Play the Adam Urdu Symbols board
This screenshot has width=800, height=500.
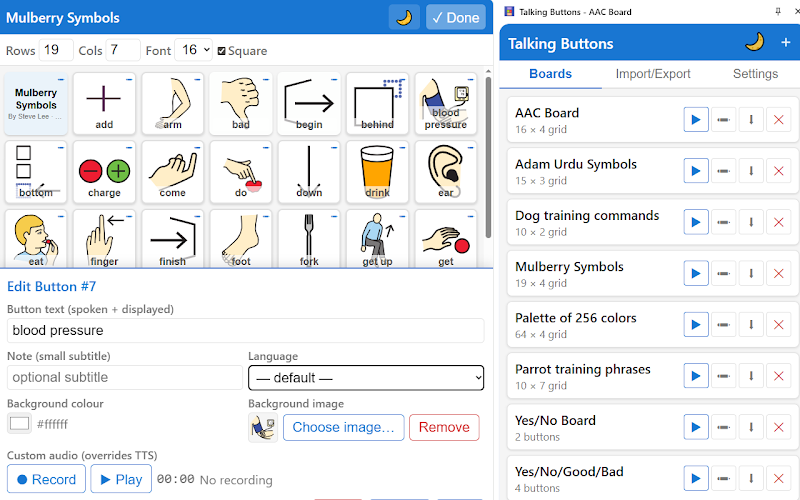point(696,171)
